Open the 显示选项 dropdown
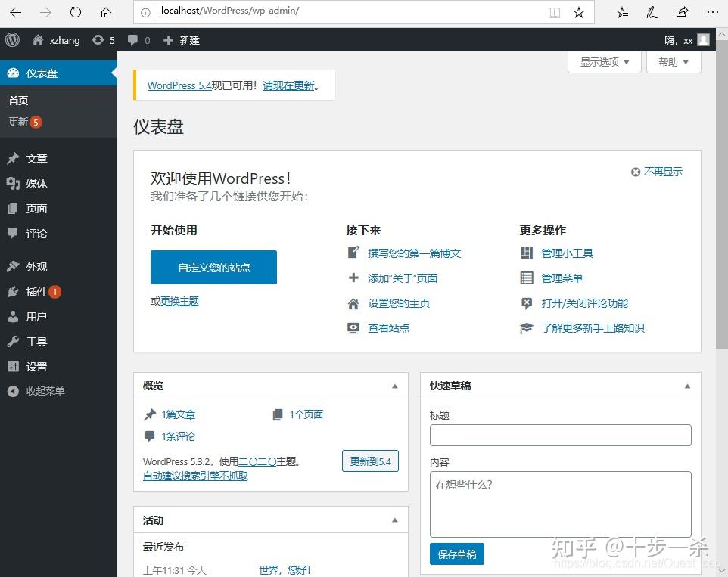 pos(603,60)
